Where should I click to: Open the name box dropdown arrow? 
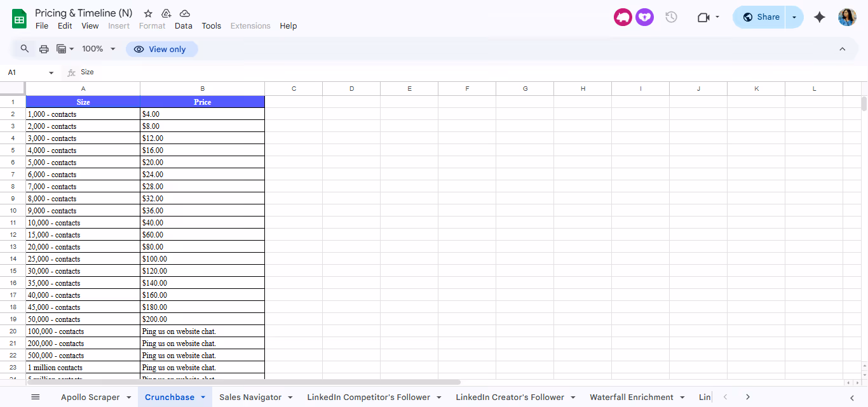tap(51, 73)
